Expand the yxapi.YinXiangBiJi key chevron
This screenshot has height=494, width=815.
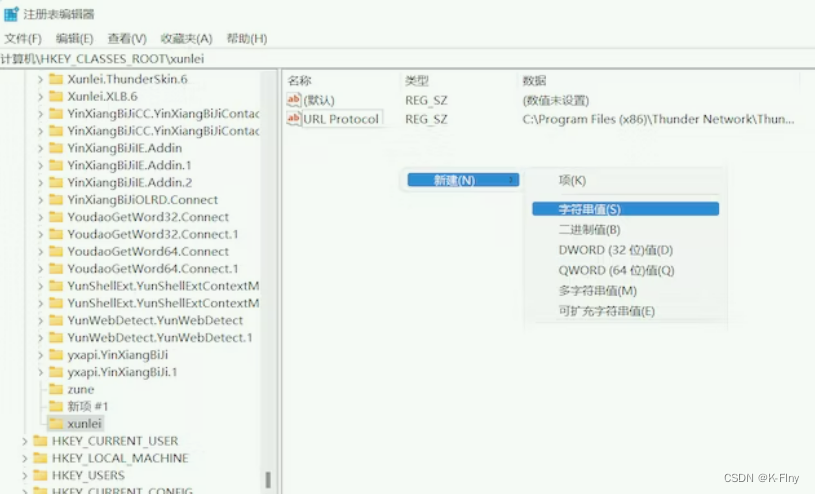coord(41,355)
